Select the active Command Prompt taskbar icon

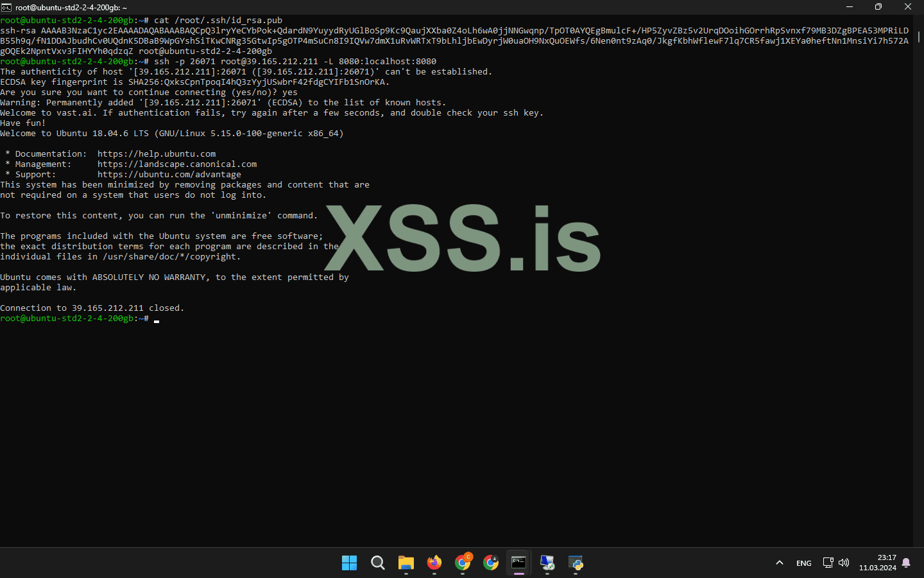pyautogui.click(x=519, y=563)
